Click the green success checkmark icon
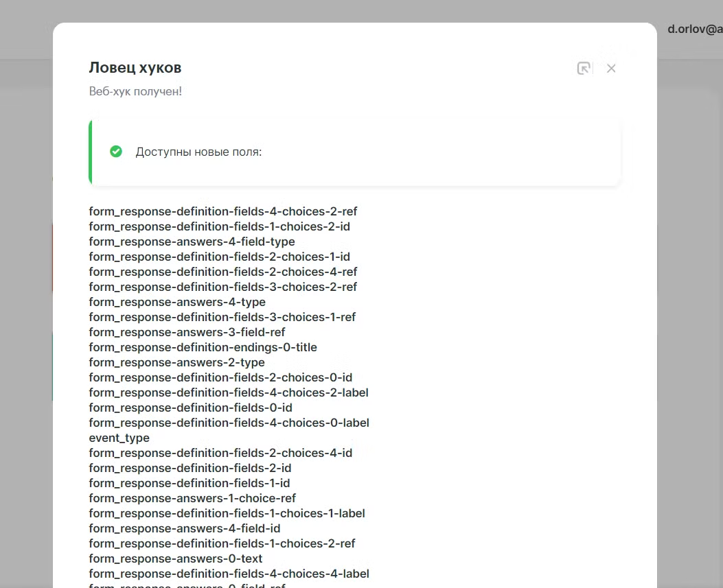723x588 pixels. pos(116,152)
